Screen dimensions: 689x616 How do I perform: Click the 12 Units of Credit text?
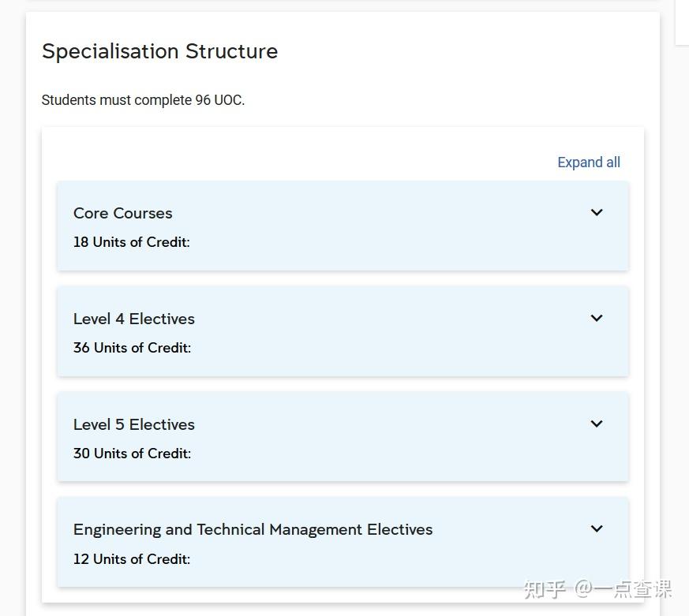tap(131, 559)
